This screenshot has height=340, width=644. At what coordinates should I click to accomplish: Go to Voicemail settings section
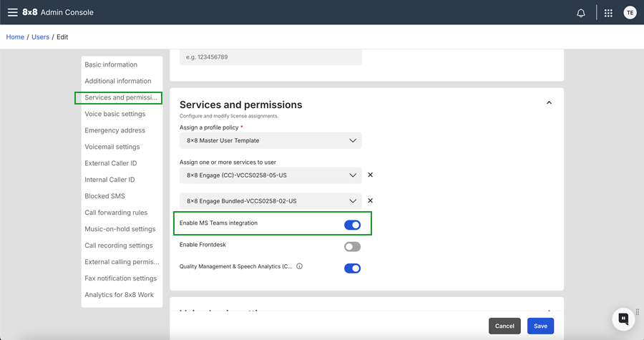(112, 147)
